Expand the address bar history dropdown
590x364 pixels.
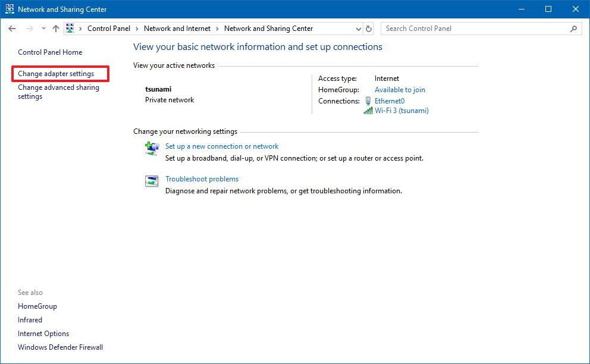tap(358, 28)
